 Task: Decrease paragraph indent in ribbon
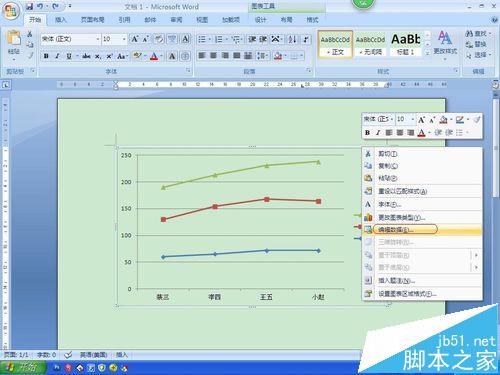coord(252,39)
